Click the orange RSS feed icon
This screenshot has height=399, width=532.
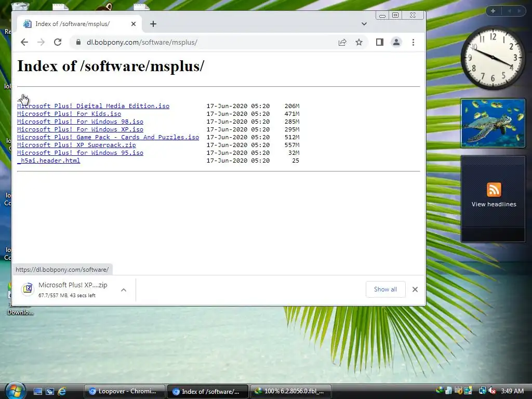(x=494, y=189)
